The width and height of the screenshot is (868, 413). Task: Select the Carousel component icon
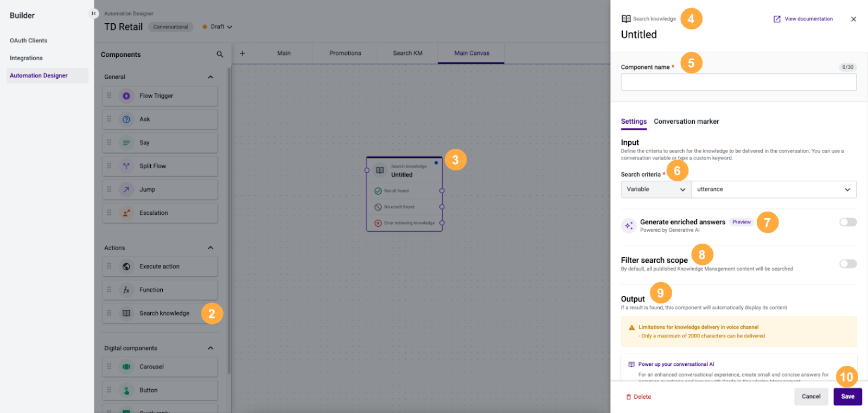(126, 367)
